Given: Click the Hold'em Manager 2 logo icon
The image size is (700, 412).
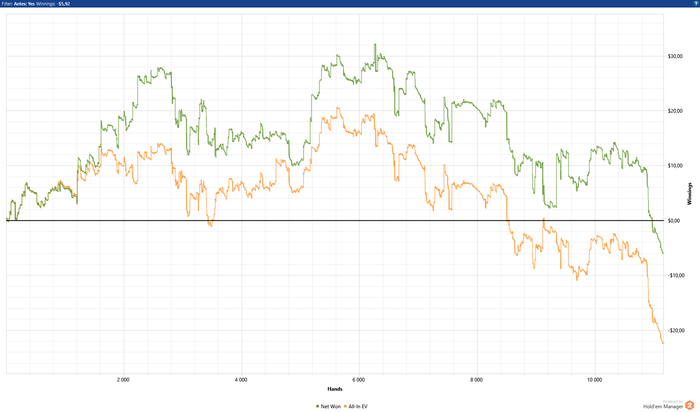Looking at the screenshot, I should 689,405.
